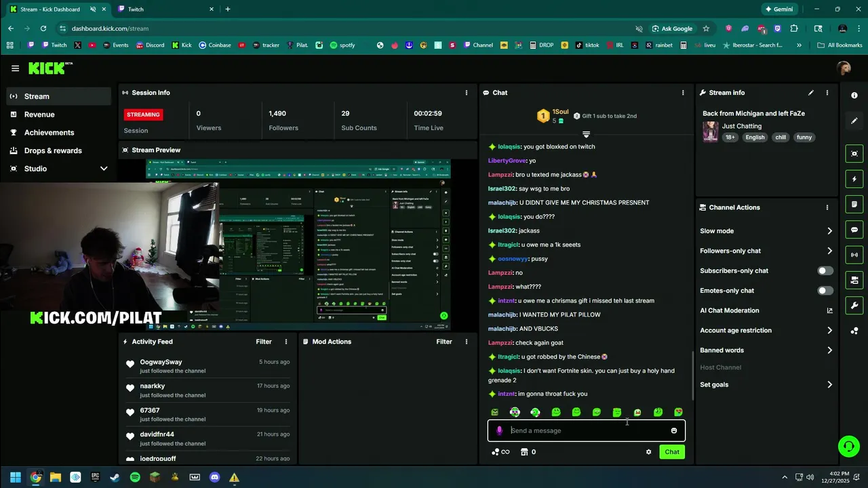The height and width of the screenshot is (488, 868).
Task: Open Activity Feed three-dot menu
Action: coord(285,342)
